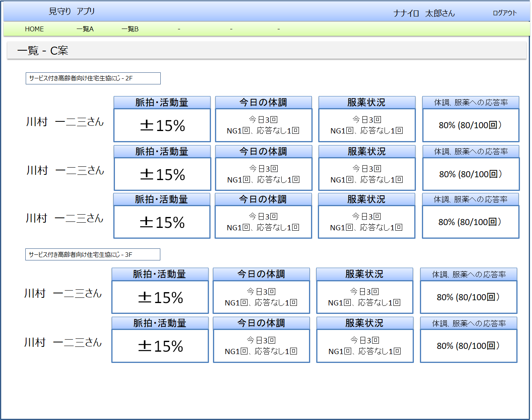Image resolution: width=532 pixels, height=420 pixels.
Task: Click second 2F resident's ±15% pulse value
Action: tap(162, 174)
